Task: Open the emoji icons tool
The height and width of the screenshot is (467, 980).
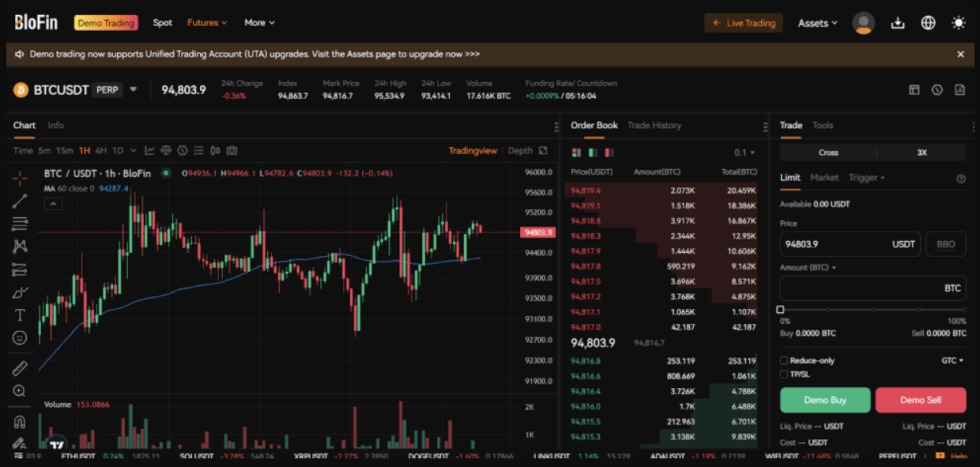Action: [x=19, y=338]
